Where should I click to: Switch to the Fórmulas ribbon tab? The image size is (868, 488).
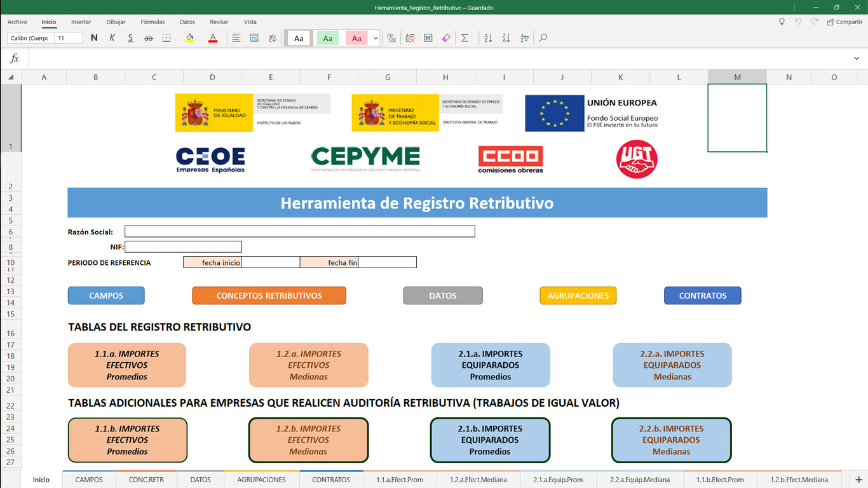point(153,22)
